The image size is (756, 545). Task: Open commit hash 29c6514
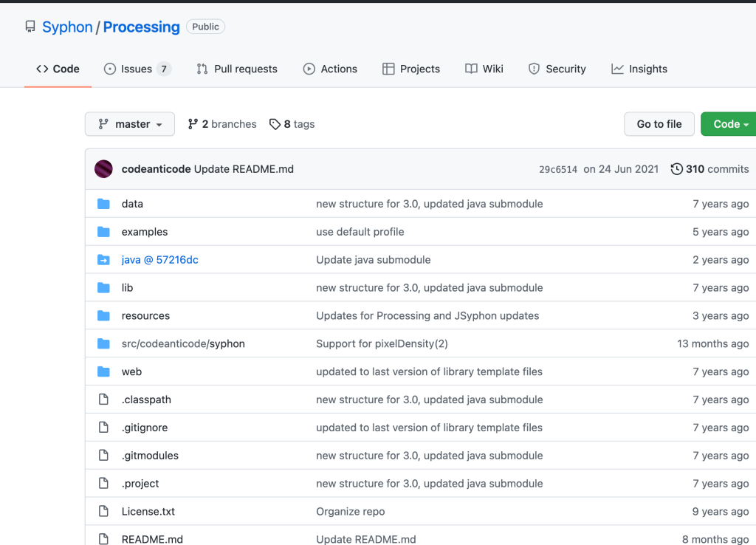click(x=557, y=169)
